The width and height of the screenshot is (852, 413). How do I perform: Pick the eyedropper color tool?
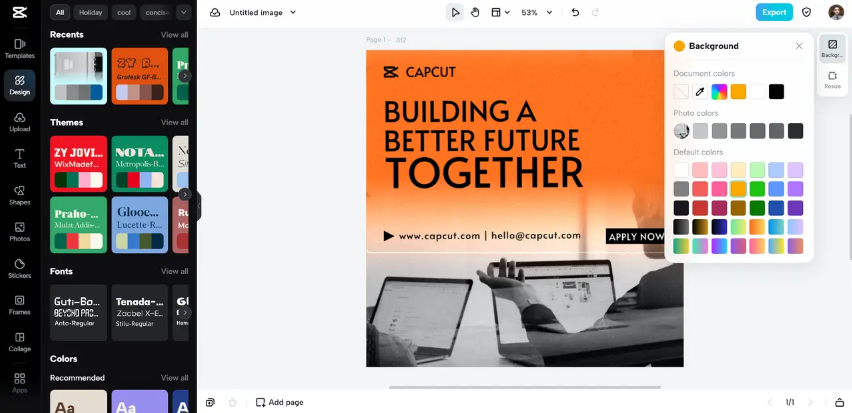tap(700, 92)
